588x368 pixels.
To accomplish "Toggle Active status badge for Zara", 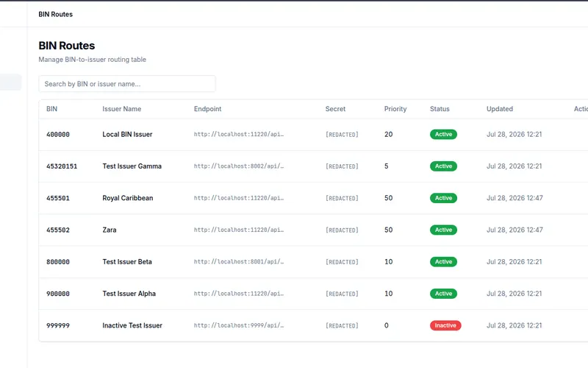I will point(443,230).
